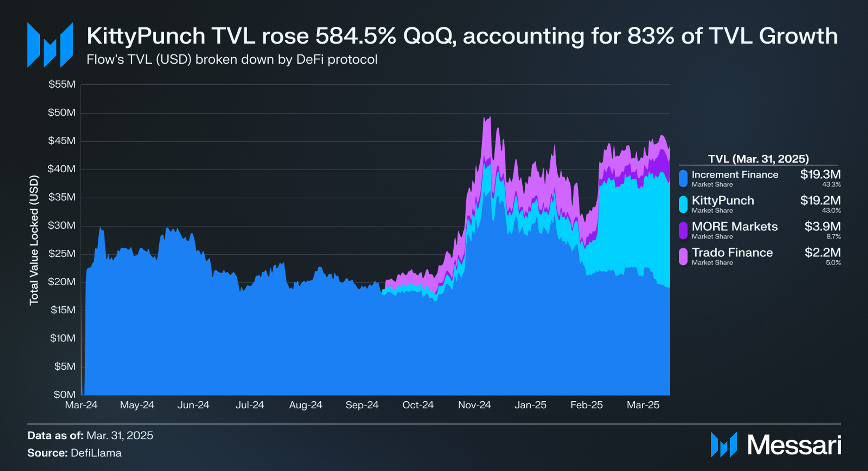Select the Trado Finance legend label
This screenshot has width=868, height=471.
pos(732,253)
